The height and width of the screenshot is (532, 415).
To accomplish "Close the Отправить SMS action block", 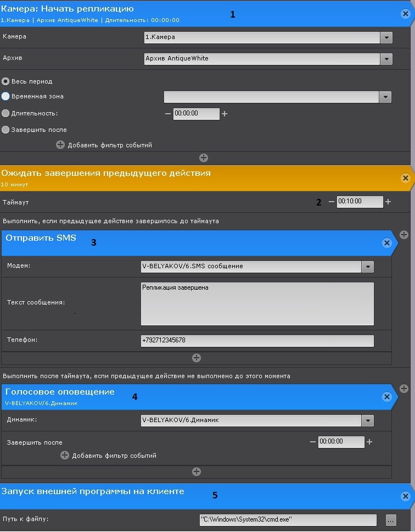I will [x=386, y=243].
